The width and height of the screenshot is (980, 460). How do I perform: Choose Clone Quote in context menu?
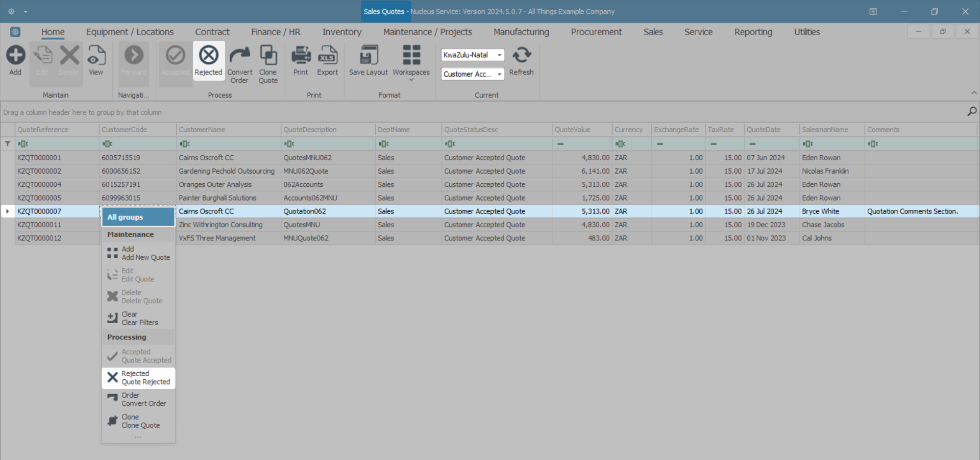138,421
